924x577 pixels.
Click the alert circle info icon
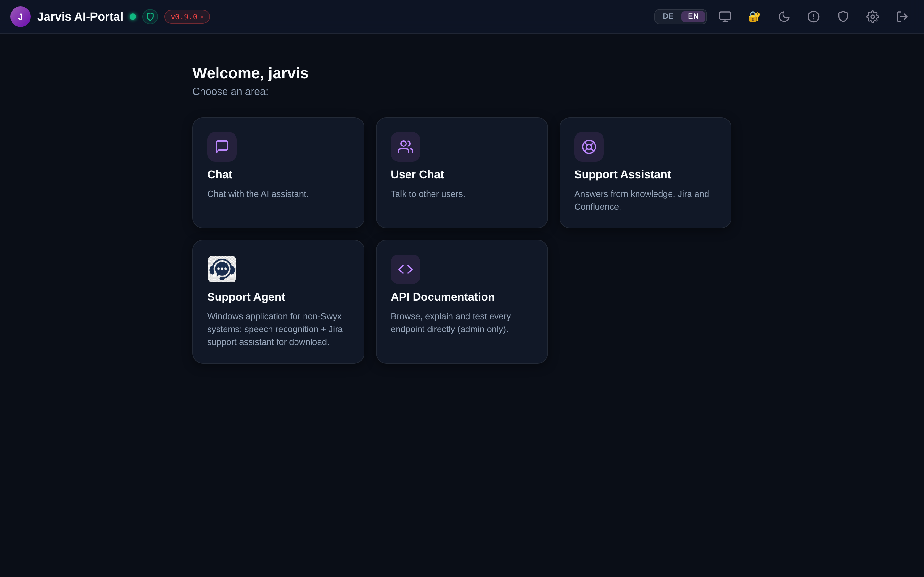(x=813, y=17)
